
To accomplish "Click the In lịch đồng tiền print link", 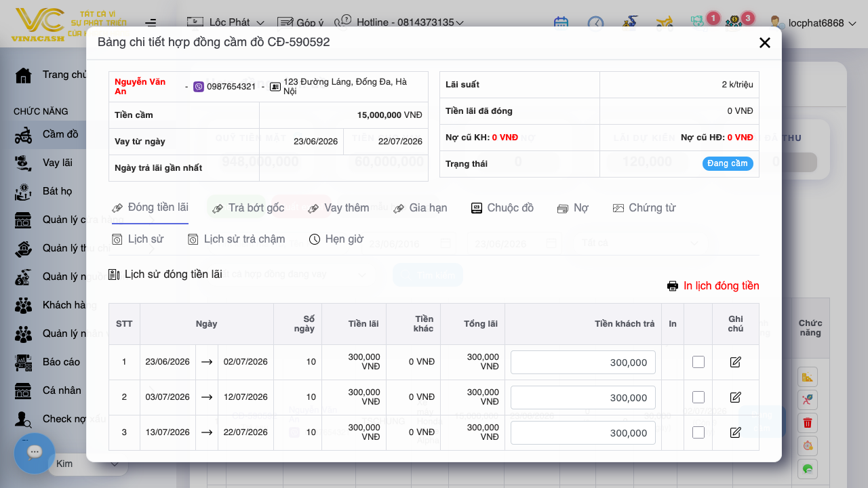I will (x=721, y=286).
